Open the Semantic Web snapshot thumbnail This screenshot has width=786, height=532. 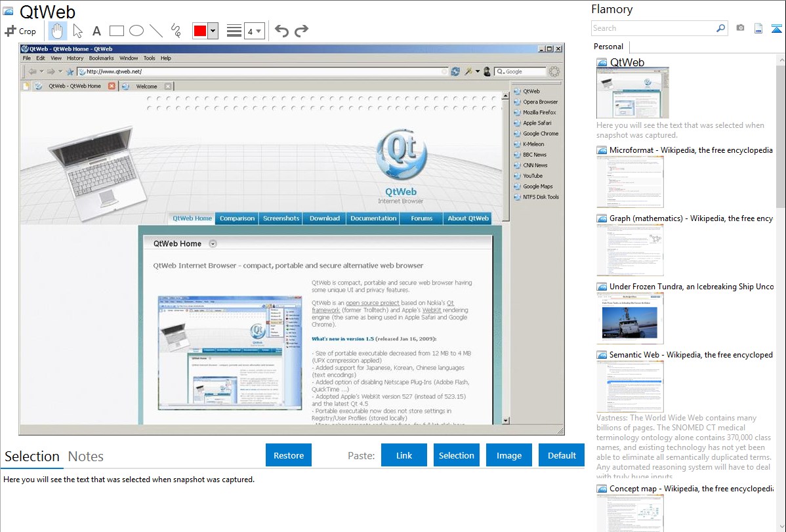[630, 386]
